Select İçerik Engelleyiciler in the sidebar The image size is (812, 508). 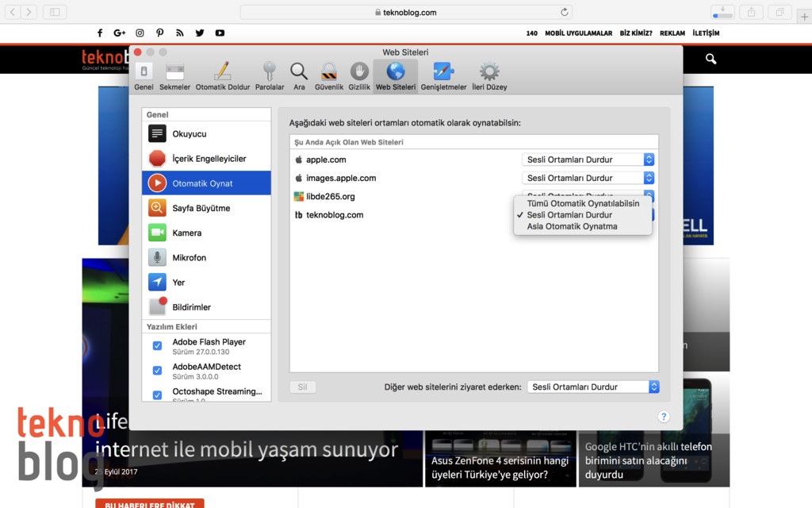(x=206, y=159)
